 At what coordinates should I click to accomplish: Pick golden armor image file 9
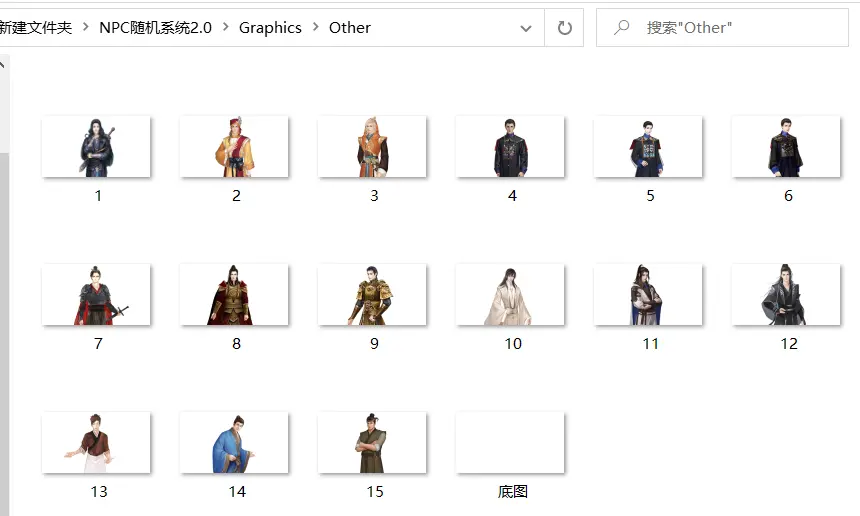tap(373, 295)
